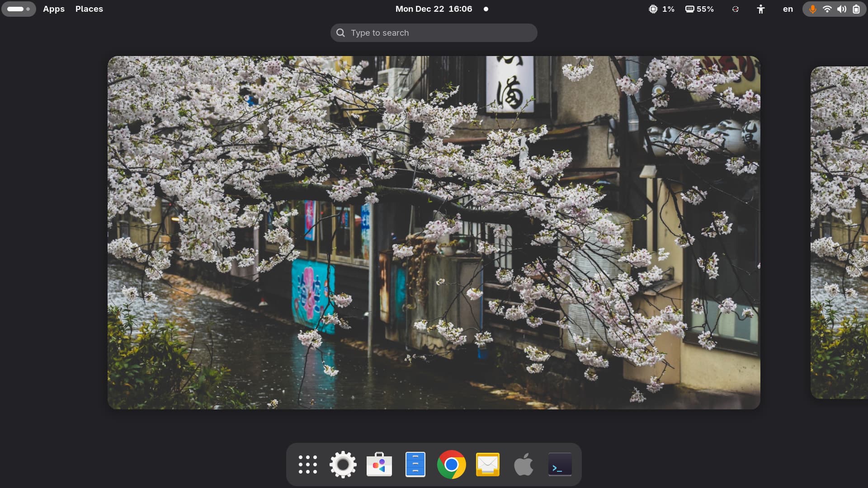Open the 'en' keyboard layout menu
Image resolution: width=868 pixels, height=488 pixels.
788,9
